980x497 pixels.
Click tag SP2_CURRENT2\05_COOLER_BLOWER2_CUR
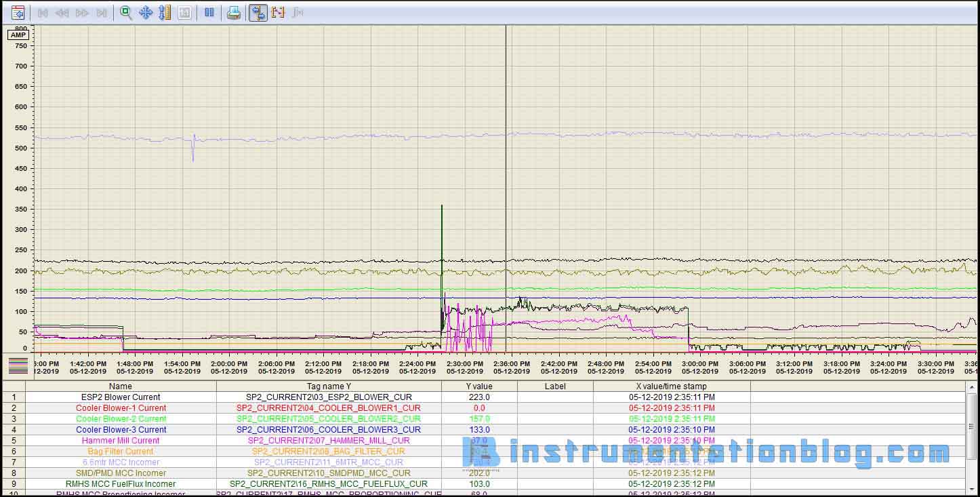tap(329, 419)
